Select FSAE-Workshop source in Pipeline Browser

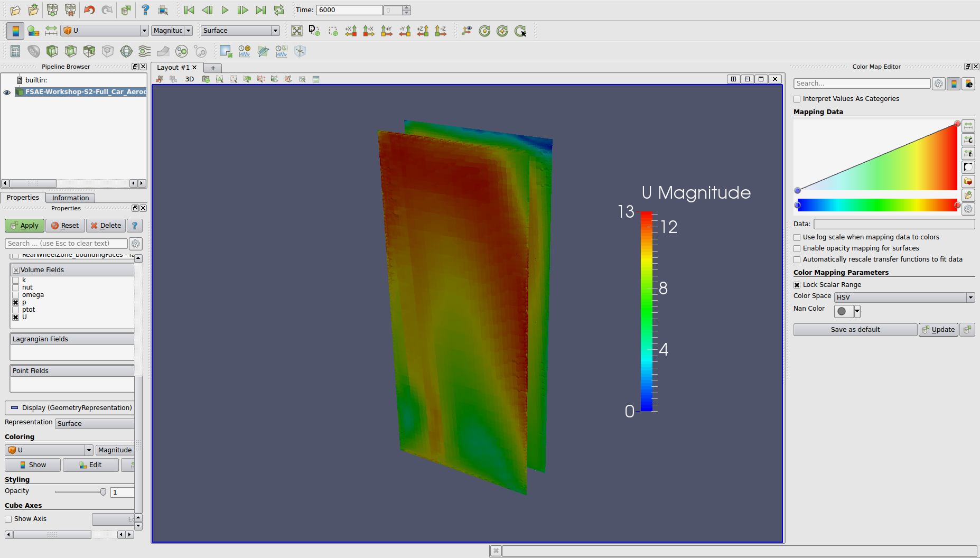(81, 92)
